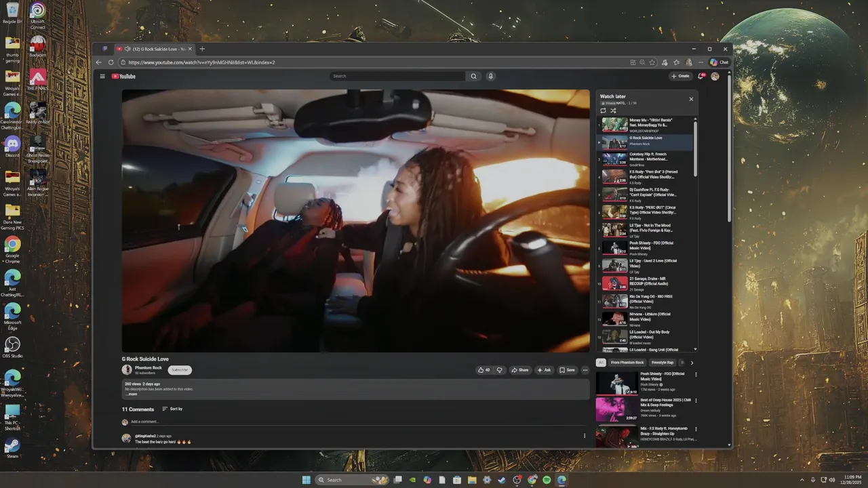Close the G Rock Suicide Love tab
This screenshot has width=868, height=488.
coord(191,49)
